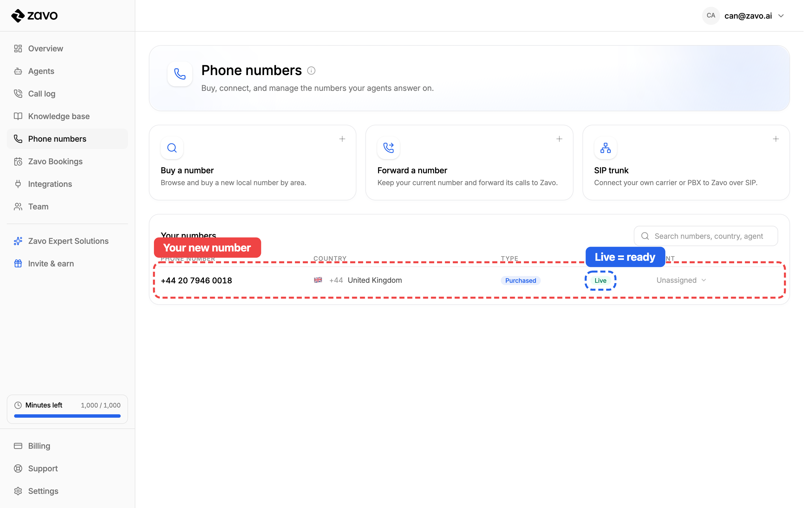Image resolution: width=812 pixels, height=508 pixels.
Task: Click the Integrations plug icon
Action: [x=18, y=184]
